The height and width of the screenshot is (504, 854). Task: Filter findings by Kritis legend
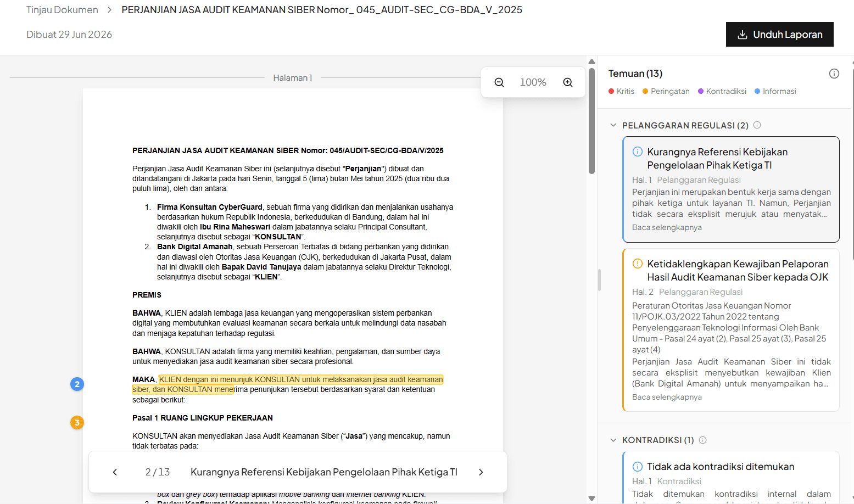click(x=621, y=91)
